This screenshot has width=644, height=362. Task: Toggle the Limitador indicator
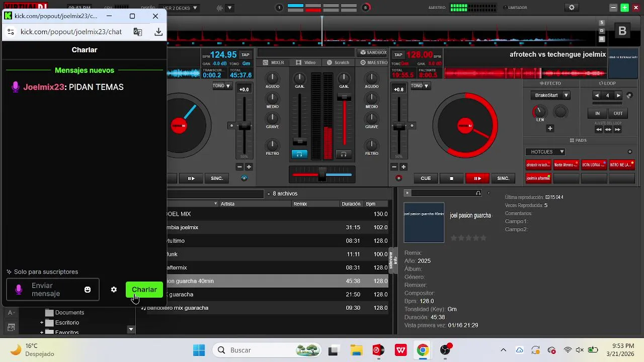coord(515,8)
